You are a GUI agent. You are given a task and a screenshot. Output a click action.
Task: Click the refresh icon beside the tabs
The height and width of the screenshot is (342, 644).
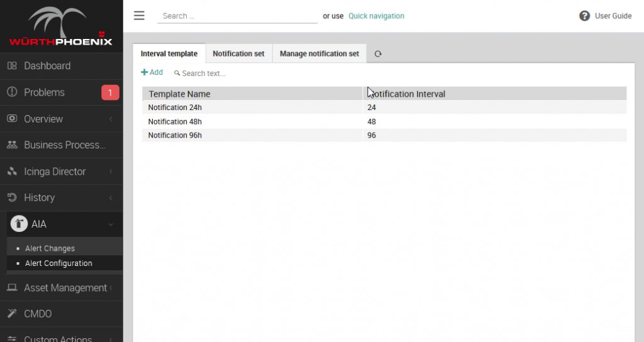click(x=378, y=54)
